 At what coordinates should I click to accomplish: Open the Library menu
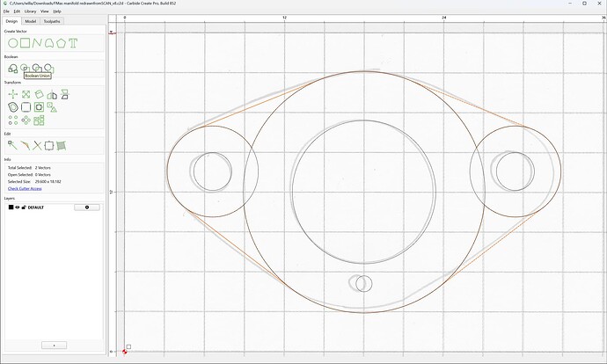(30, 11)
